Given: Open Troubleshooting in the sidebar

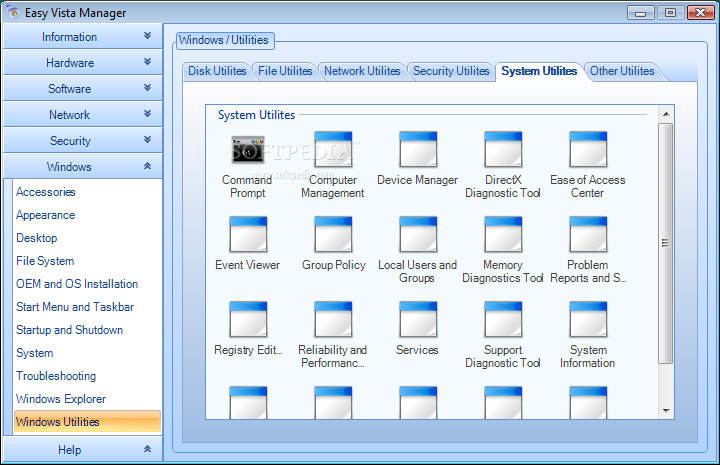Looking at the screenshot, I should 56,376.
